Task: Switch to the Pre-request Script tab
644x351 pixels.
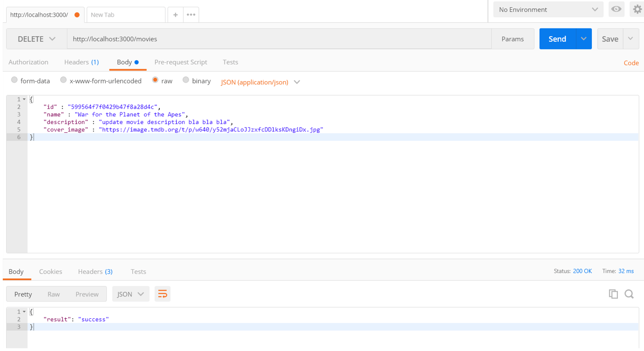Action: point(181,62)
